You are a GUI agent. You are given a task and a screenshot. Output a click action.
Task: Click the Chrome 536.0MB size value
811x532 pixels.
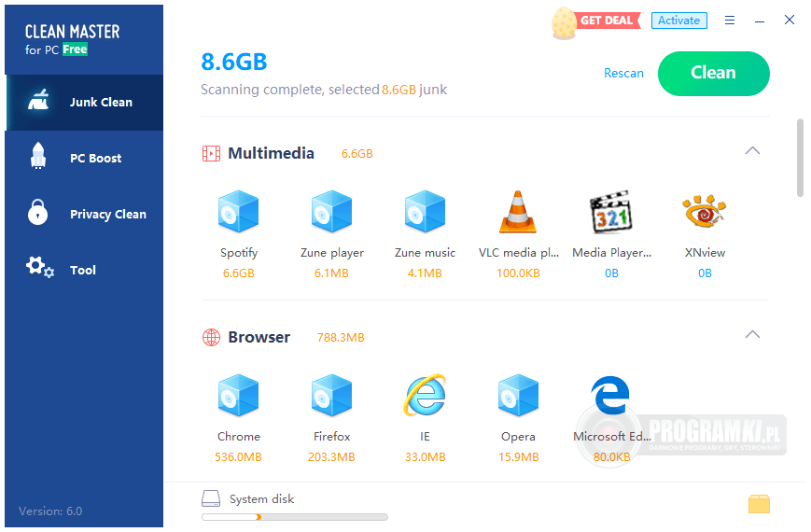[x=238, y=457]
